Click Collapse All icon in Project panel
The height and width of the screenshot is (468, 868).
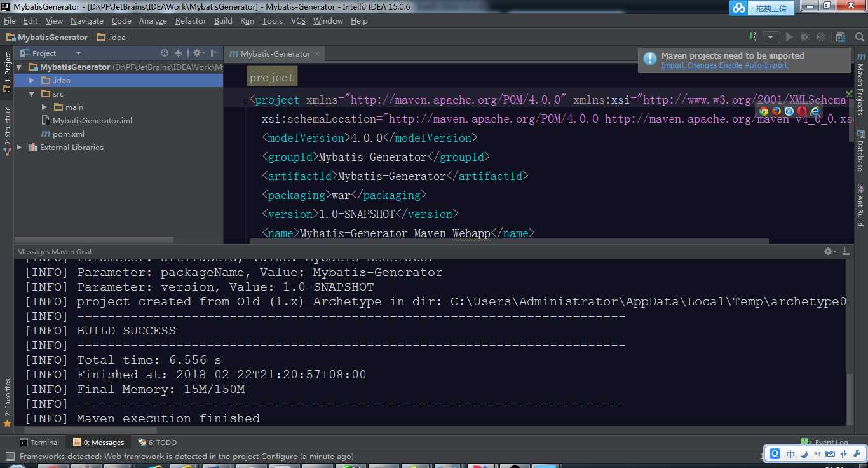pos(179,53)
